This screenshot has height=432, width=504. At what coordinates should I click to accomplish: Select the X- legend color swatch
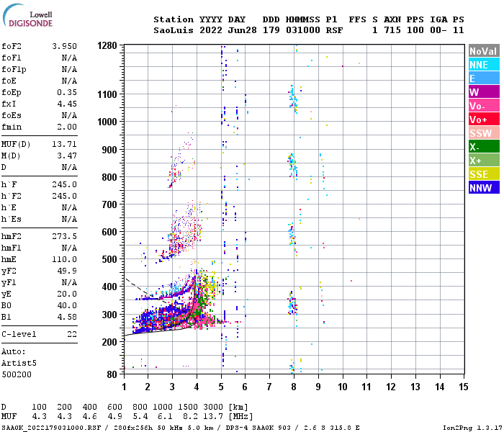484,147
